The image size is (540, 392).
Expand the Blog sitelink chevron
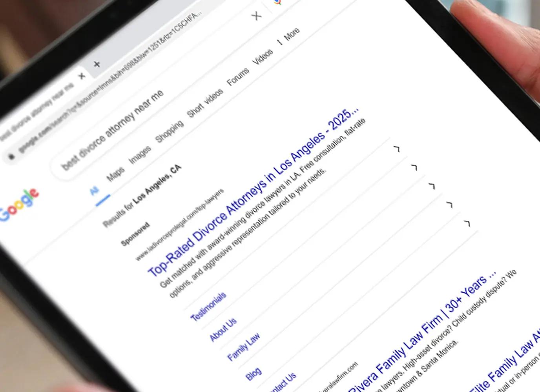[450, 205]
